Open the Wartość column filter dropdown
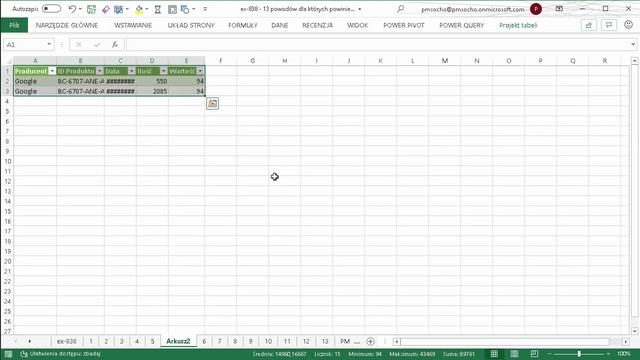 [200, 71]
